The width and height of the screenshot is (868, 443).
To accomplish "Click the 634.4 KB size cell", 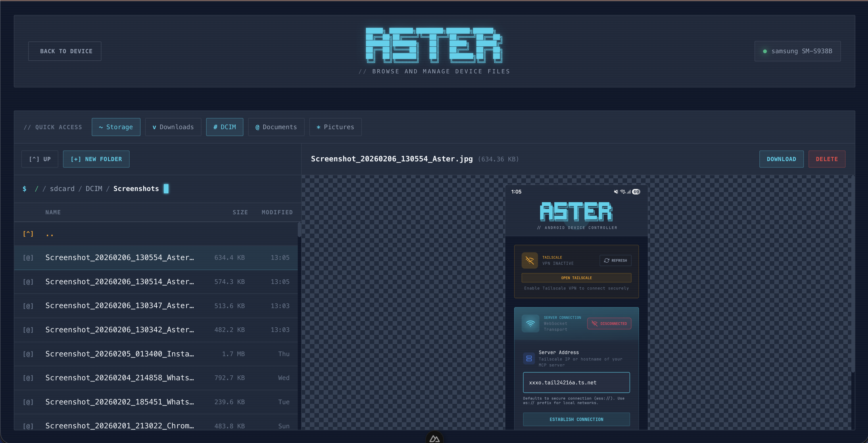I will 229,257.
